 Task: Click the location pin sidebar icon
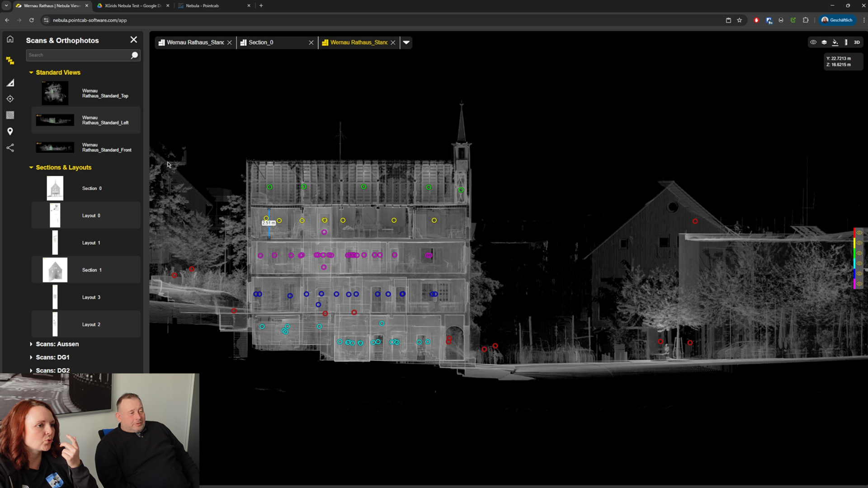pyautogui.click(x=10, y=131)
